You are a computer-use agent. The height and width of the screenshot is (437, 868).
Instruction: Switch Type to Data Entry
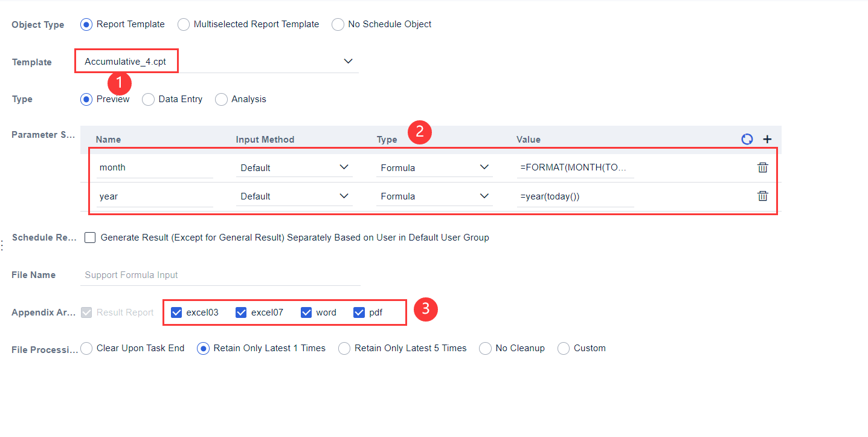coord(148,99)
